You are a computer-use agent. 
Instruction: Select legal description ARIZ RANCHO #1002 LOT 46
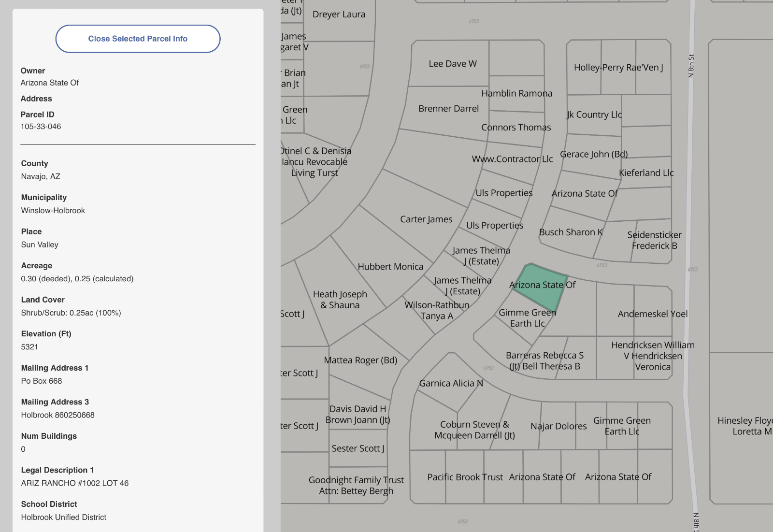pos(75,483)
